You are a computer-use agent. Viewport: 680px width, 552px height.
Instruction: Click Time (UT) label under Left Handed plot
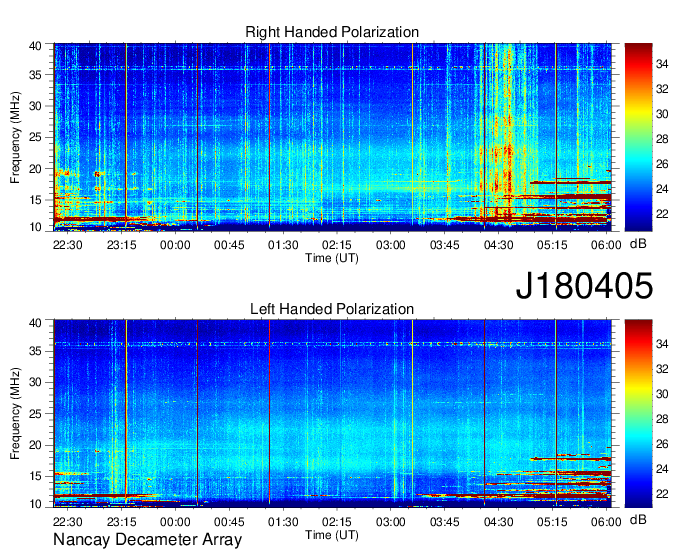332,535
